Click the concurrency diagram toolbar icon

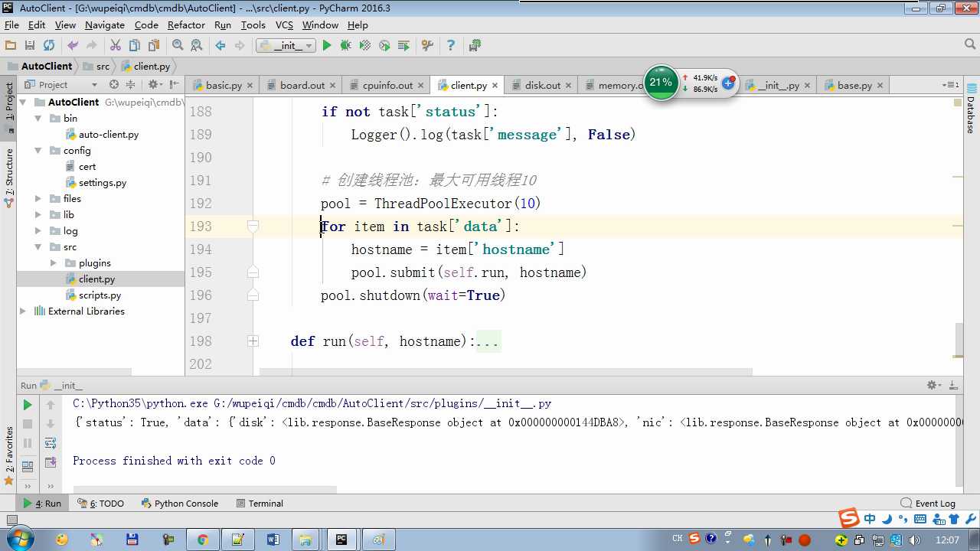(x=403, y=46)
